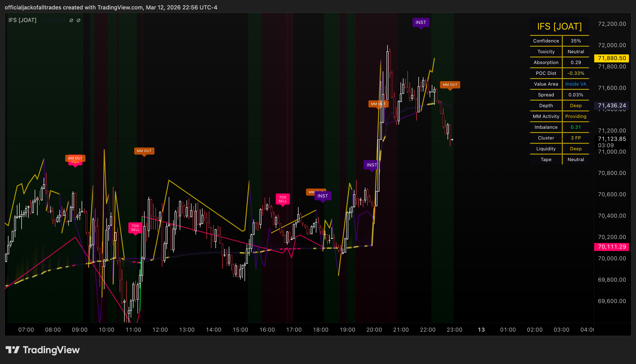
Task: Click the 02:00 time axis label
Action: pyautogui.click(x=535, y=330)
